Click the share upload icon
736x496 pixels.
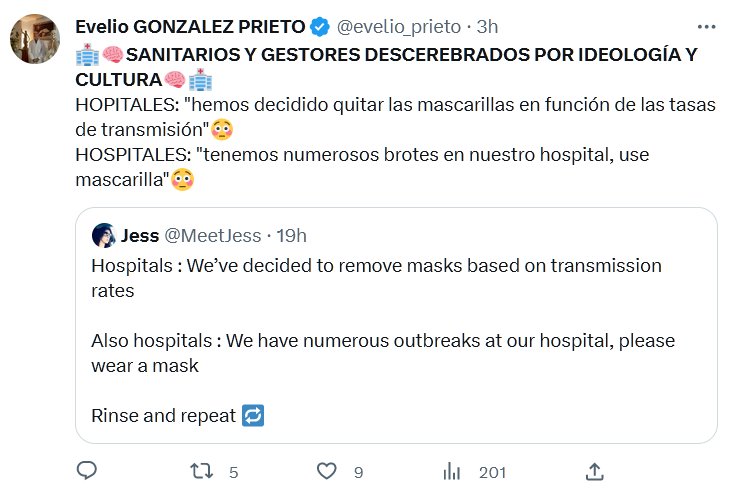tap(593, 470)
